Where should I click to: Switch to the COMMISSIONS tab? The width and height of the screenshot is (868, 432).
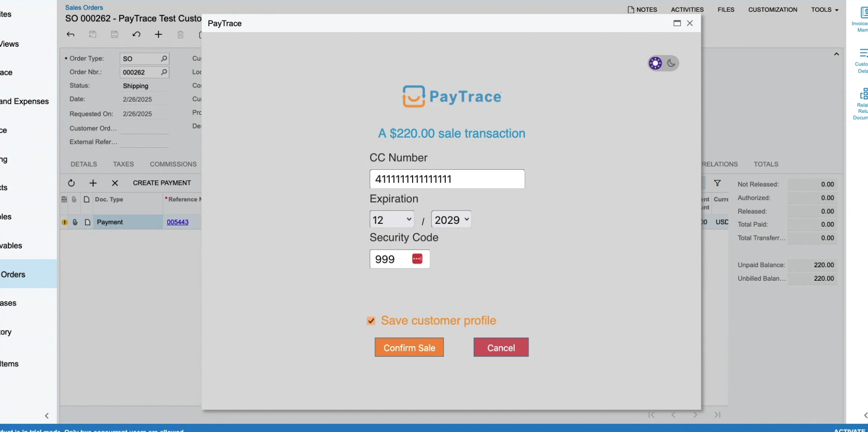[173, 164]
